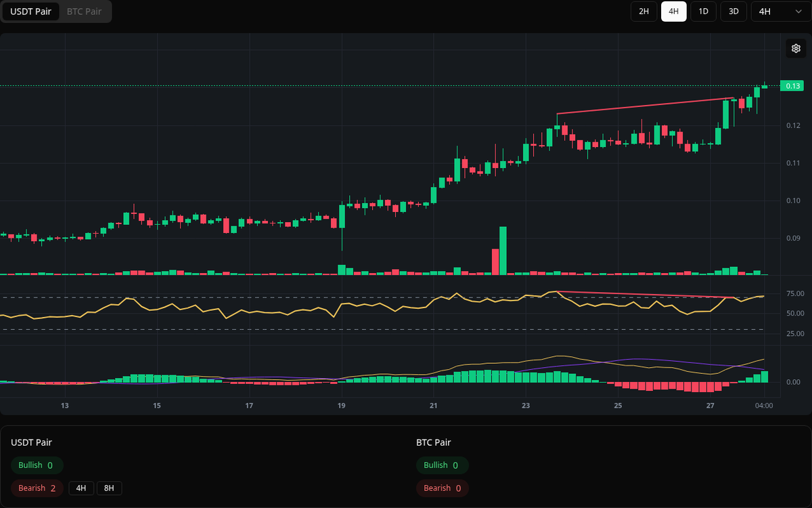Screen dimensions: 812x508
Task: Click date label 13 on time axis
Action: 65,406
